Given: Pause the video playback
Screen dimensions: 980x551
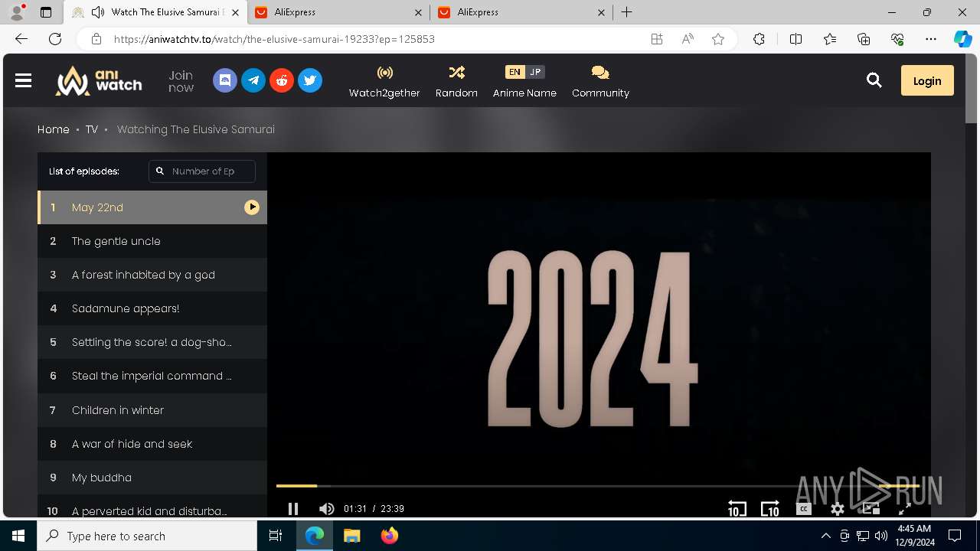Looking at the screenshot, I should 292,509.
